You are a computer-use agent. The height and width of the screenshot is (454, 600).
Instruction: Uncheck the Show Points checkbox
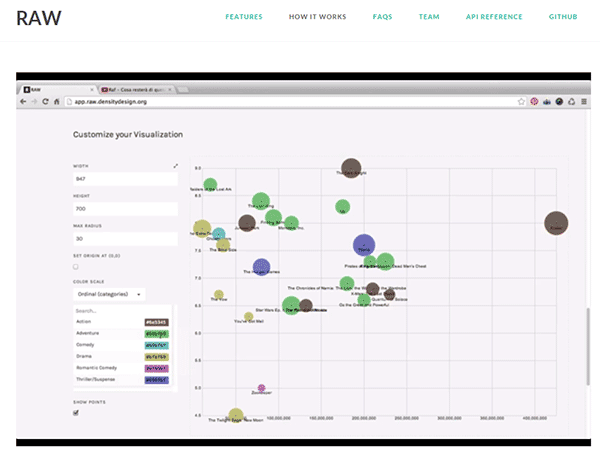(76, 413)
